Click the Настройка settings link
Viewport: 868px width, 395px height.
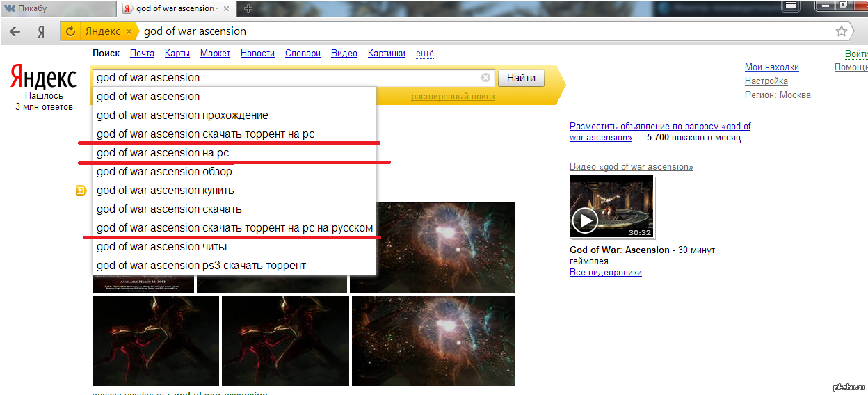766,81
